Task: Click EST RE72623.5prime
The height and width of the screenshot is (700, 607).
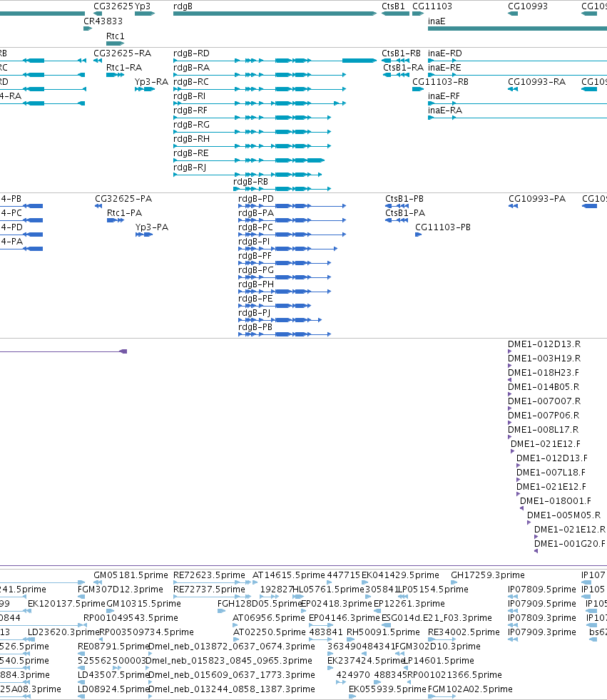Action: pyautogui.click(x=209, y=575)
